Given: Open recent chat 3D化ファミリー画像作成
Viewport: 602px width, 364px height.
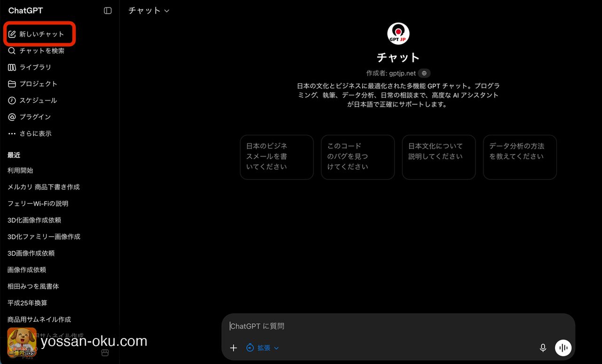Looking at the screenshot, I should click(44, 237).
